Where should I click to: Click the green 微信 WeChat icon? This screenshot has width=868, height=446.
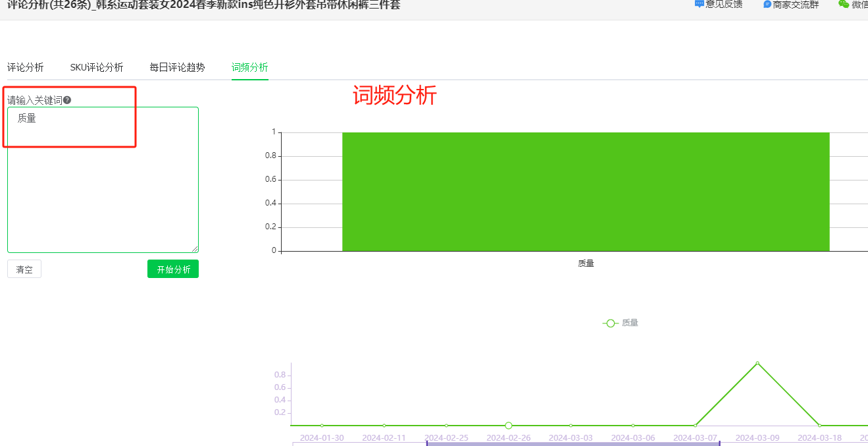(844, 5)
